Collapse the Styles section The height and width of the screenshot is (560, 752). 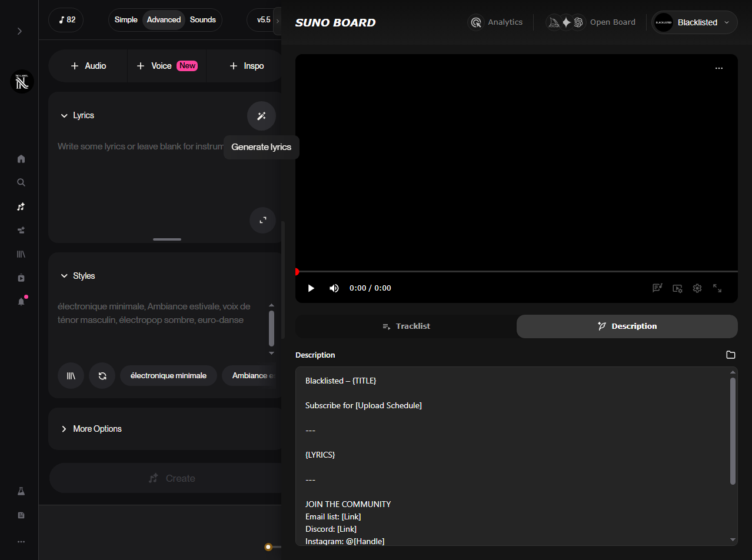(x=64, y=276)
